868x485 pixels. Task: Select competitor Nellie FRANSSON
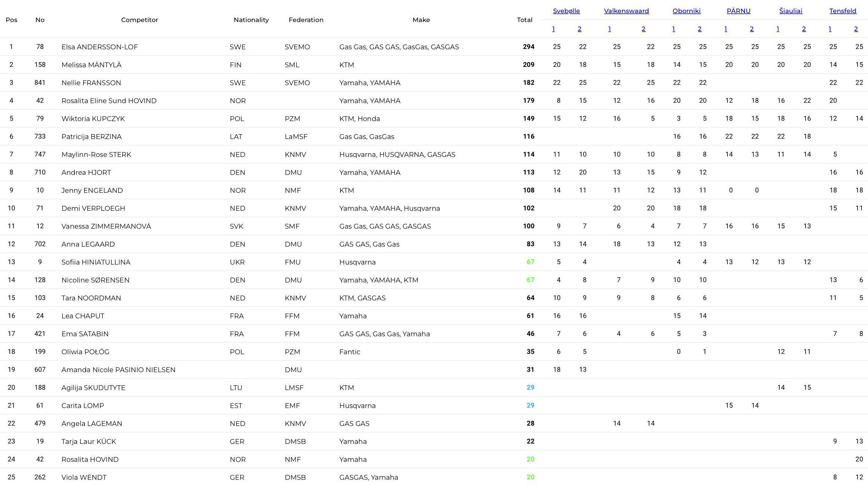[x=91, y=83]
